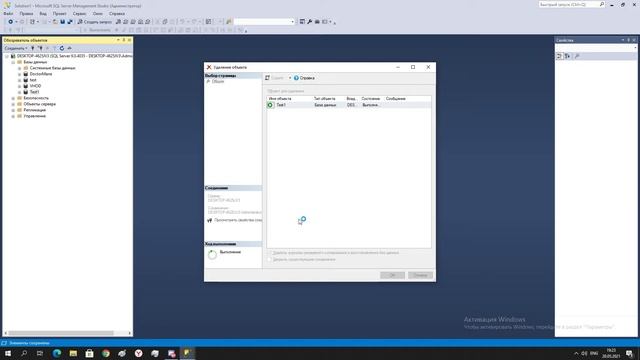
Task: Expand the Объекты сервера folder
Action: pyautogui.click(x=13, y=104)
